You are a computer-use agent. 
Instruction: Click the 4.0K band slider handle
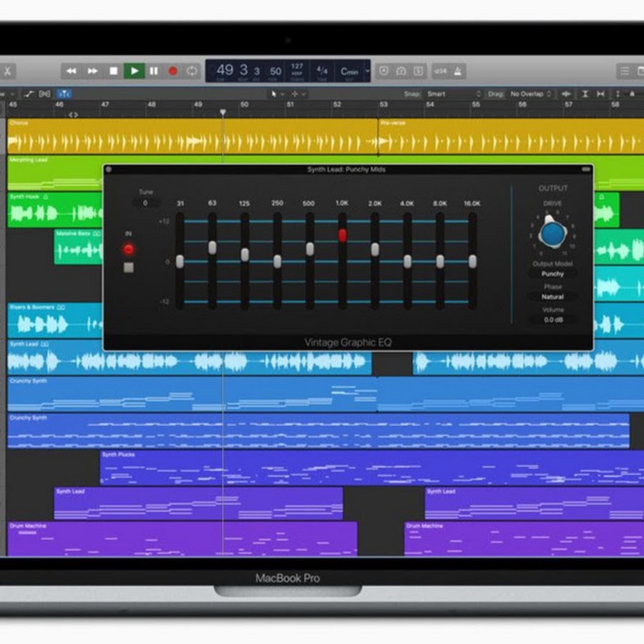click(407, 262)
